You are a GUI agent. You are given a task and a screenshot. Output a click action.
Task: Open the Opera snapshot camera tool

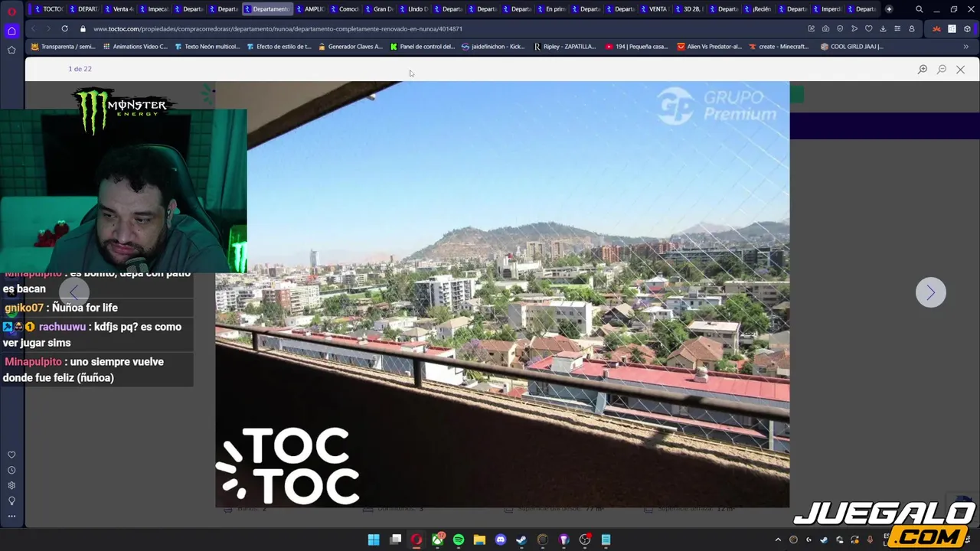click(825, 28)
